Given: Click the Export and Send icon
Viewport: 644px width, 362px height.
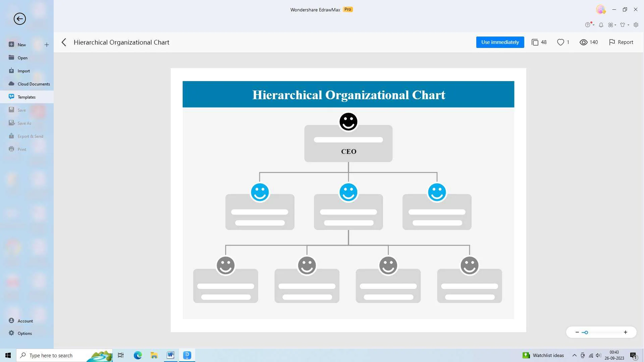Looking at the screenshot, I should tap(11, 136).
